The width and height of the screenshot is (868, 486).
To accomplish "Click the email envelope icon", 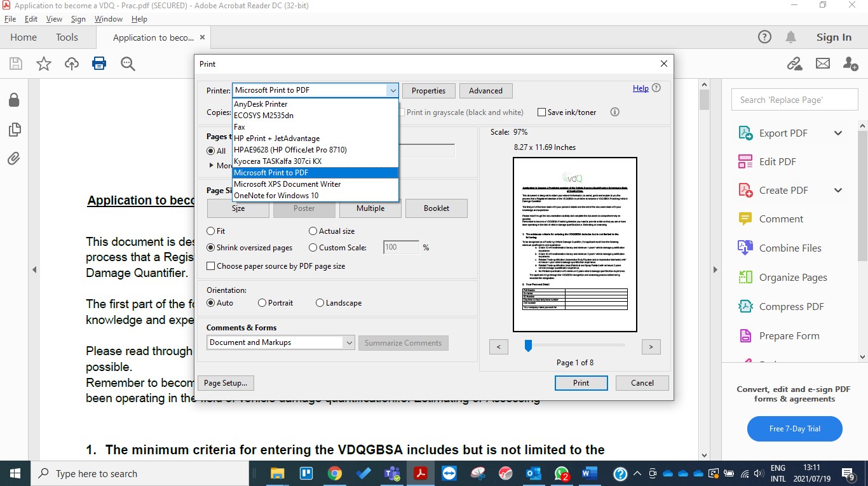I will tap(823, 64).
